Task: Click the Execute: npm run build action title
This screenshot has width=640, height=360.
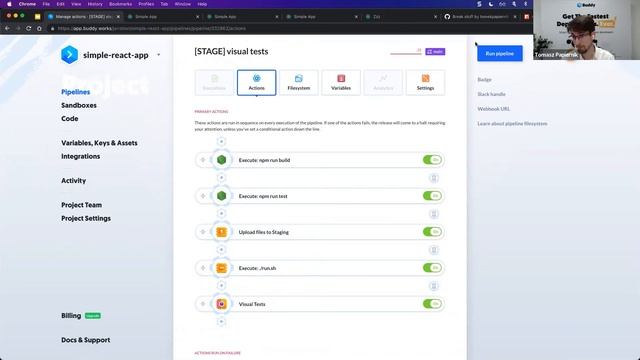Action: (264, 160)
